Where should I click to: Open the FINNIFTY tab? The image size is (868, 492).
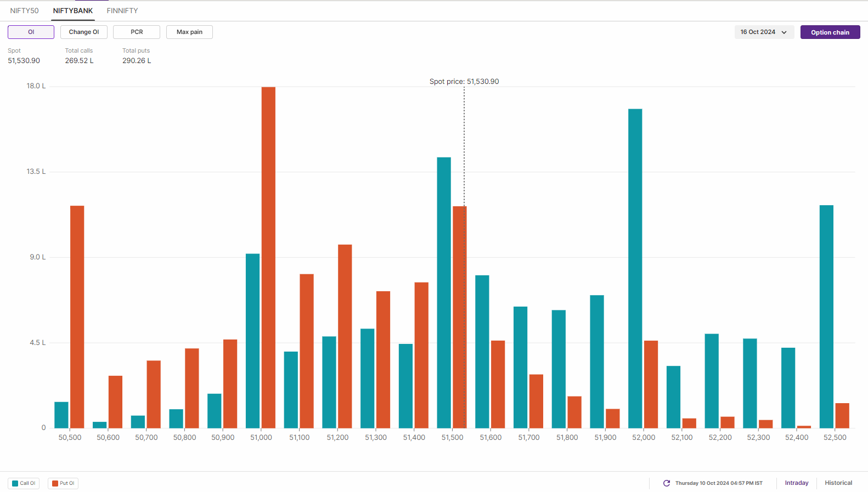click(x=122, y=11)
